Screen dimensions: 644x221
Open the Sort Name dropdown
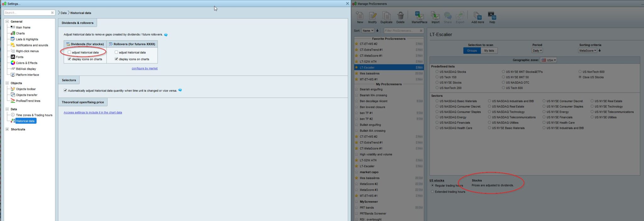(368, 30)
